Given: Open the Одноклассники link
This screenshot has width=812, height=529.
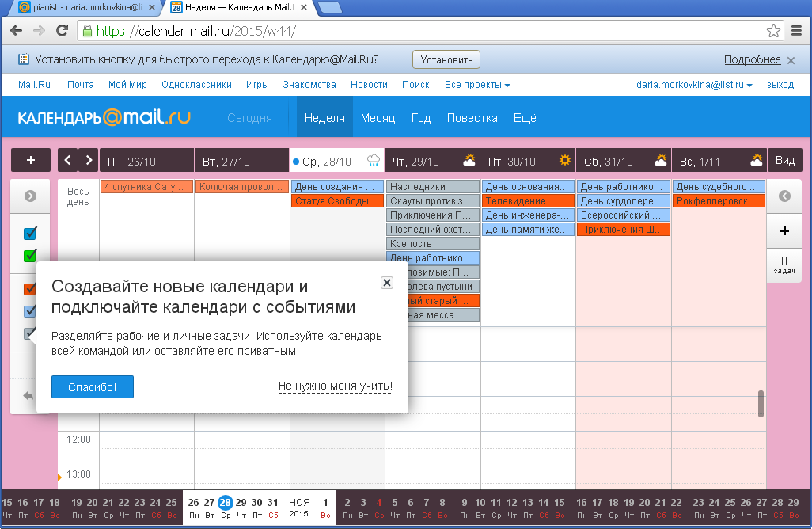Looking at the screenshot, I should pyautogui.click(x=197, y=85).
